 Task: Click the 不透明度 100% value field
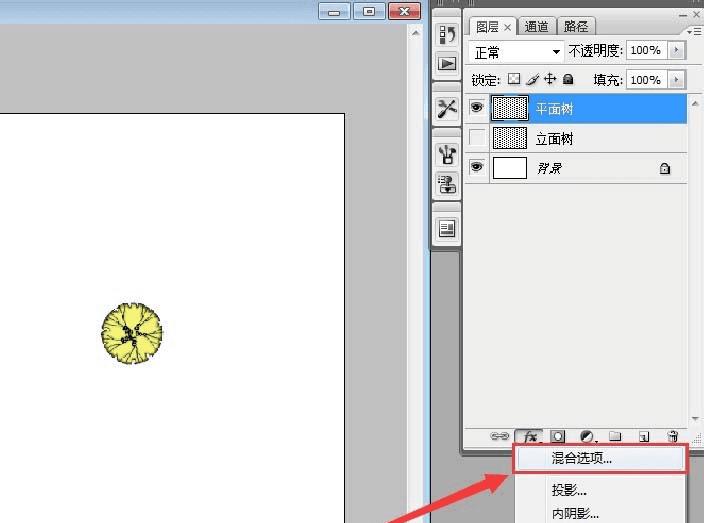coord(647,50)
